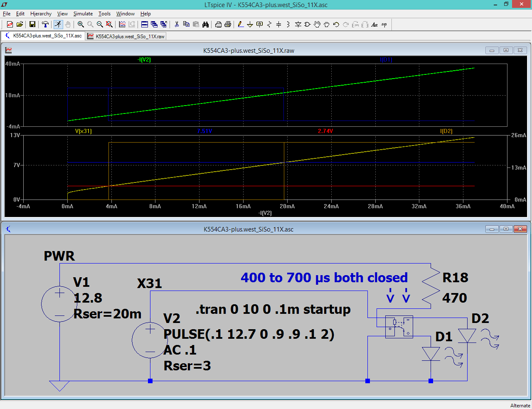Open the Hierarchy menu
Viewport: 532px width, 409px height.
(41, 14)
